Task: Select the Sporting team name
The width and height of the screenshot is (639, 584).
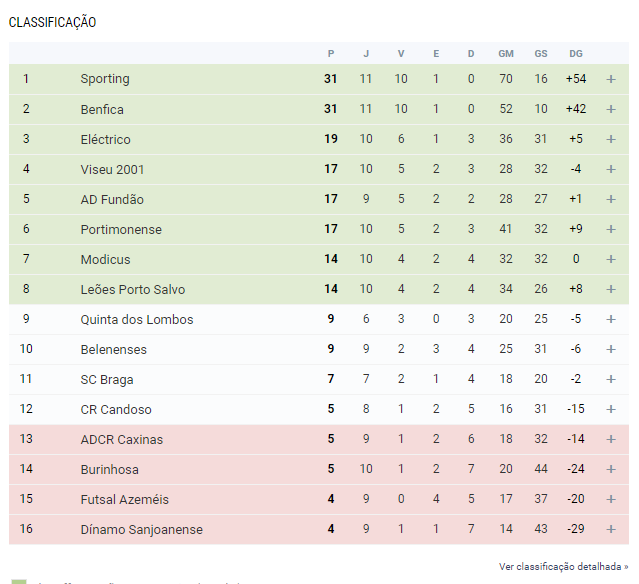Action: click(x=105, y=79)
